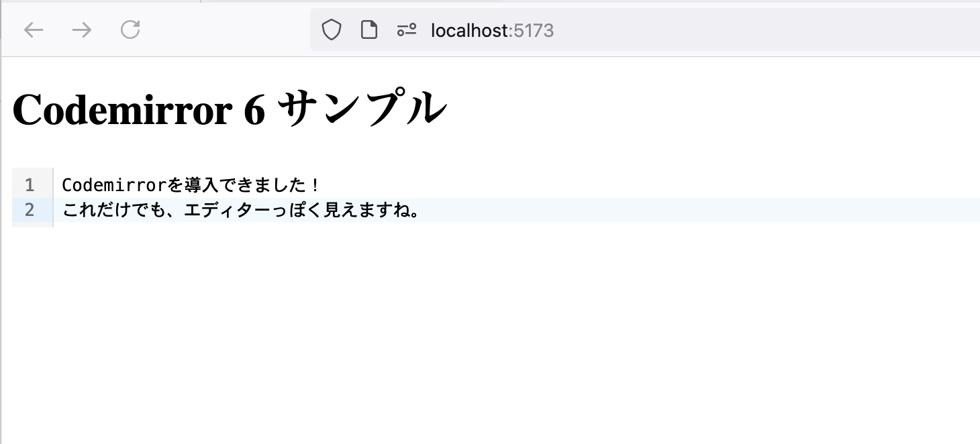The height and width of the screenshot is (444, 980).
Task: Click the forward navigation arrow
Action: (x=81, y=30)
